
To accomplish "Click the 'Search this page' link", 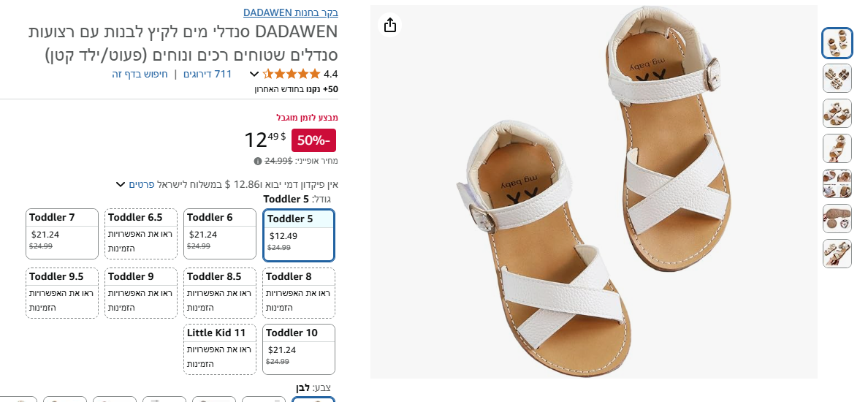I will [140, 74].
